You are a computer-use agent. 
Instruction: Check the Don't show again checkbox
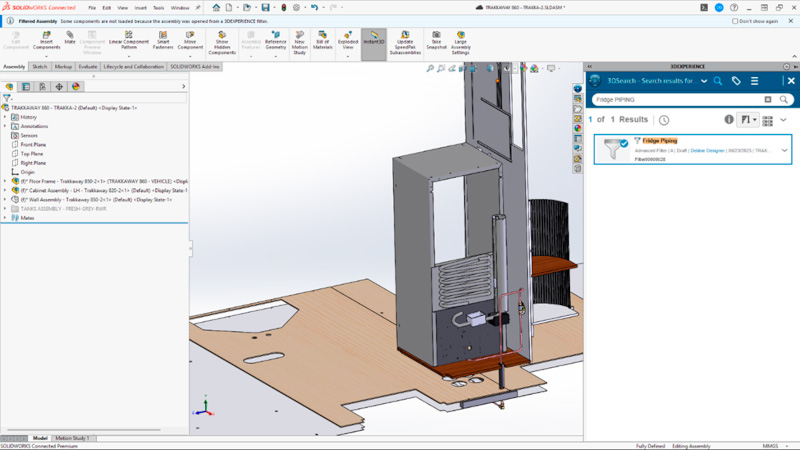point(736,20)
